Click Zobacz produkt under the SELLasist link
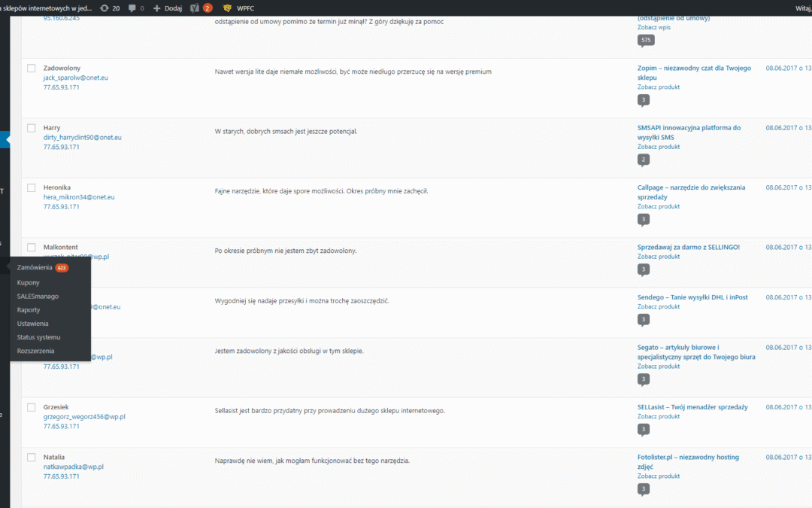812x508 pixels. click(658, 417)
